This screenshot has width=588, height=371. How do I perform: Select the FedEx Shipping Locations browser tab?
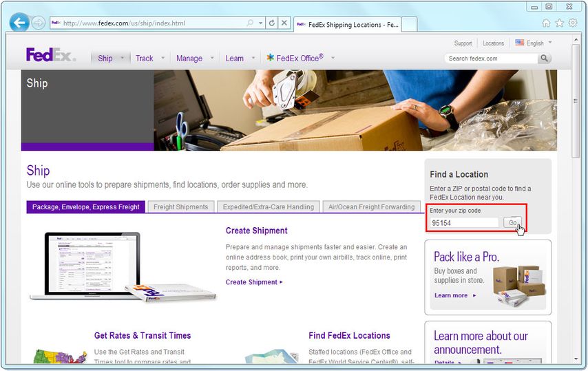click(x=347, y=25)
